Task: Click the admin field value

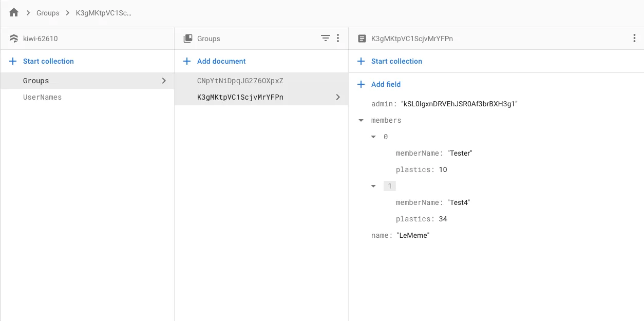Action: [459, 104]
